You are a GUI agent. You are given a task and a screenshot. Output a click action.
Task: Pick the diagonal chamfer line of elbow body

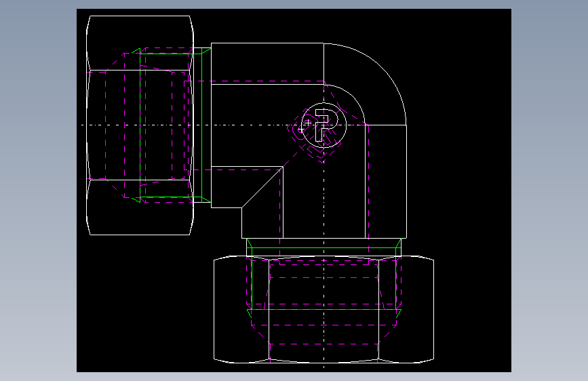pos(262,187)
